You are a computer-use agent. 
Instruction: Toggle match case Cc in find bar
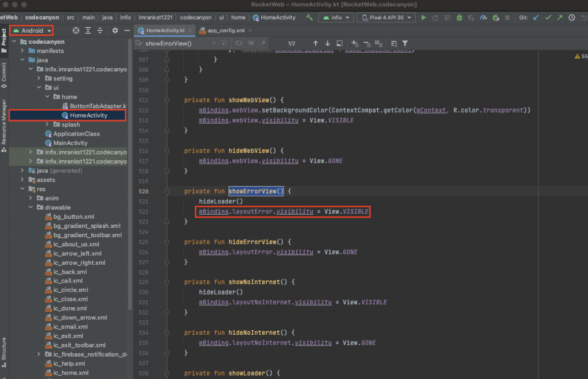click(x=239, y=43)
